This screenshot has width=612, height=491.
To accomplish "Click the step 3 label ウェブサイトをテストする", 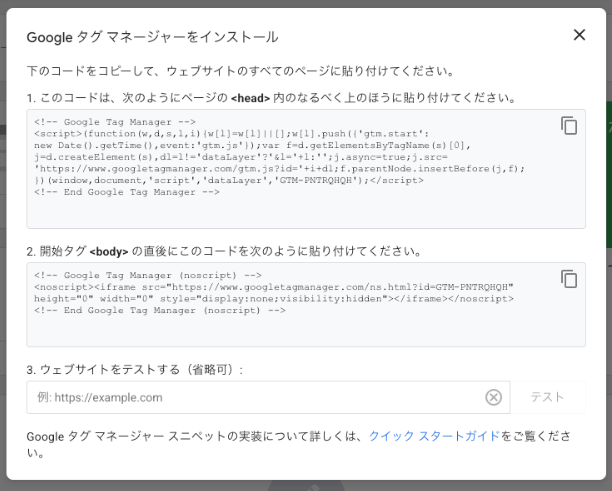I will 135,369.
